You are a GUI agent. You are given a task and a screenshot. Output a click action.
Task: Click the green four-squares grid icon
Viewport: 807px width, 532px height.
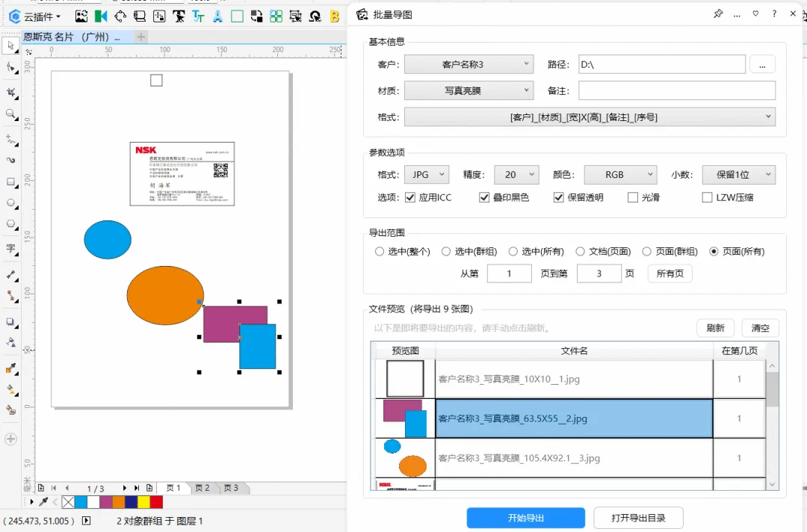276,16
